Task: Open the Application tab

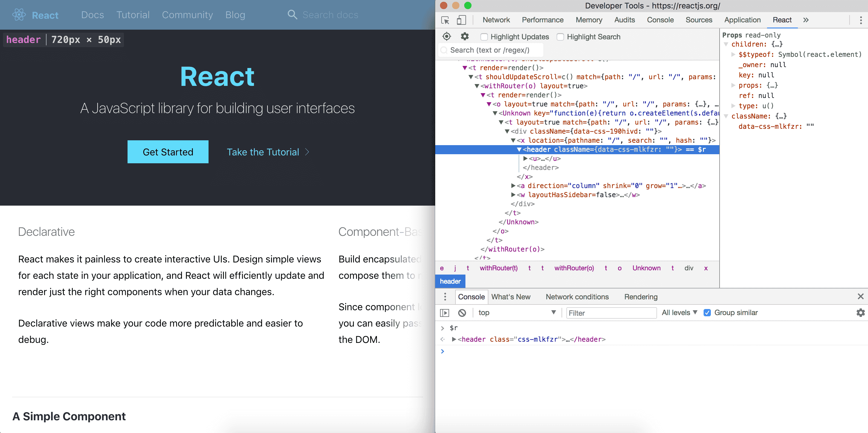Action: (742, 20)
